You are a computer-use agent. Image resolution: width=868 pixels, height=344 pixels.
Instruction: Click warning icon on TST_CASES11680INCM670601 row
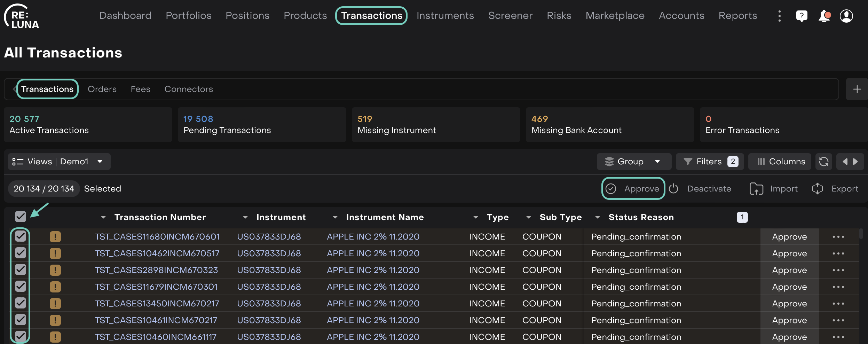pos(55,237)
